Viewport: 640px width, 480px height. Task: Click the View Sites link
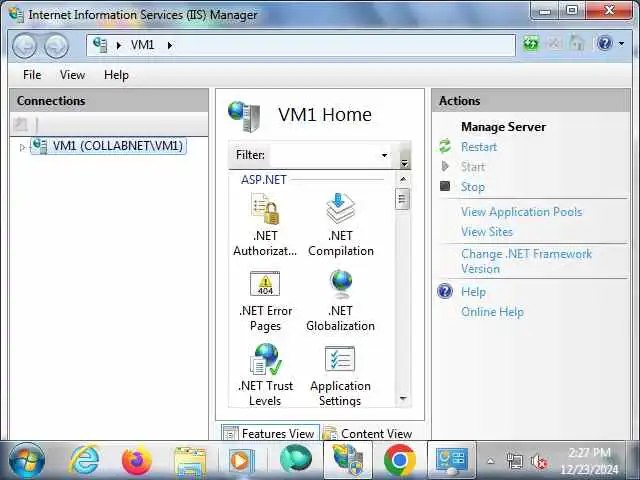click(487, 232)
